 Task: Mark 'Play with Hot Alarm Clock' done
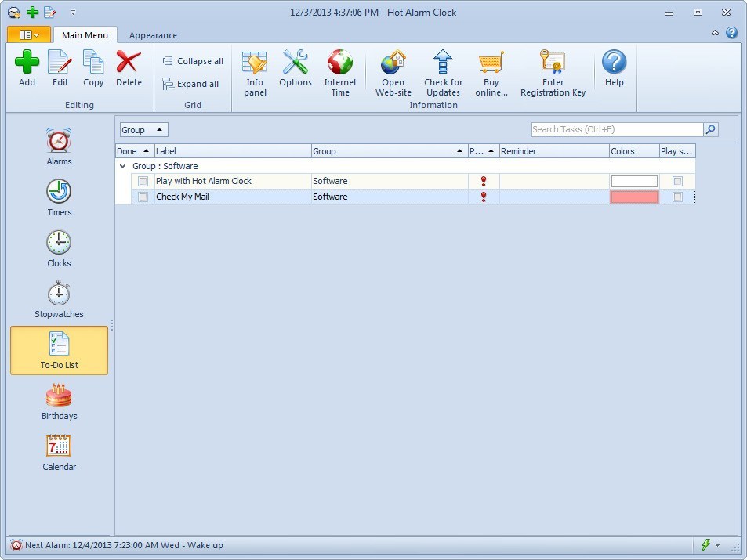[x=143, y=181]
